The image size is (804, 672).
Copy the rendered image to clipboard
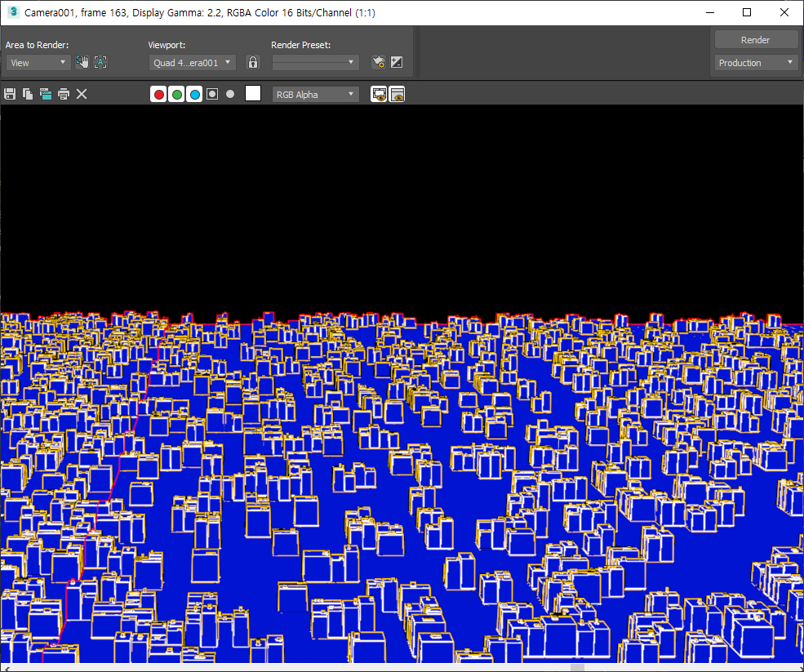point(28,94)
